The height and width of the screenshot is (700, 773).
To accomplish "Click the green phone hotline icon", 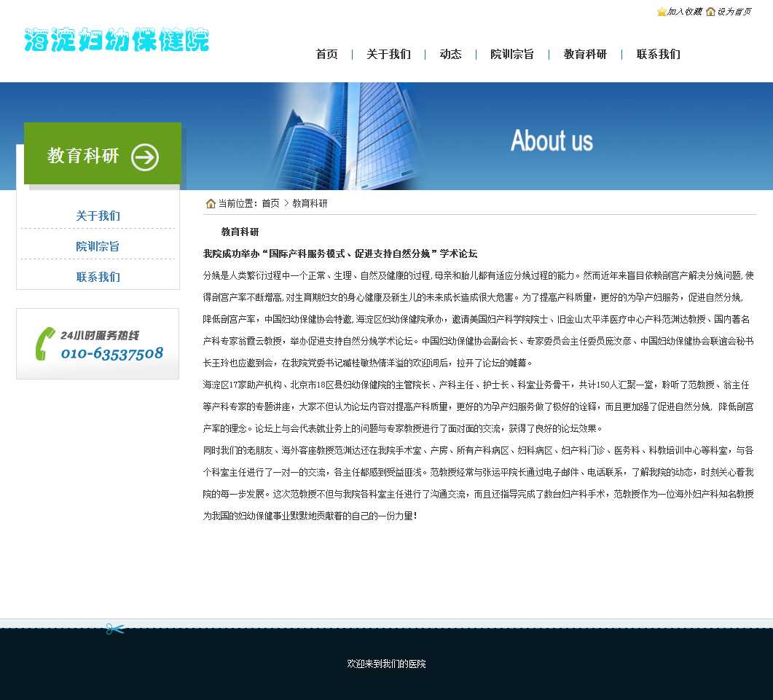I will tap(45, 344).
